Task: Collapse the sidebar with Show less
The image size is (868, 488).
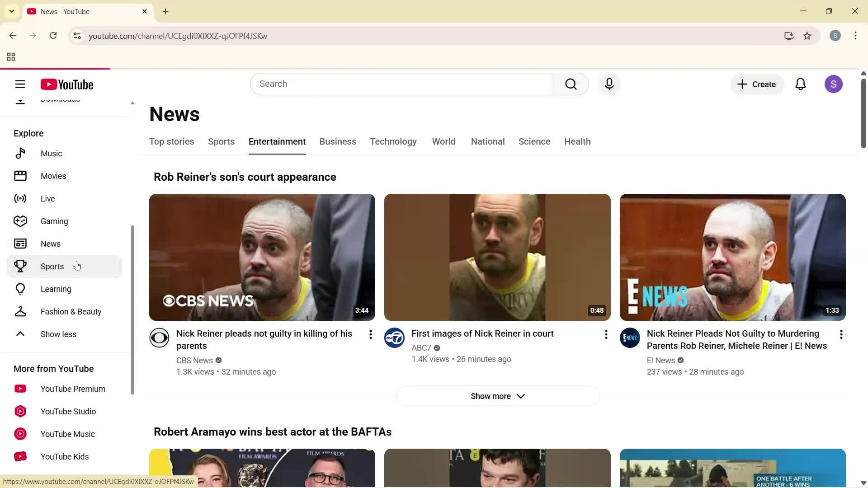Action: tap(58, 334)
